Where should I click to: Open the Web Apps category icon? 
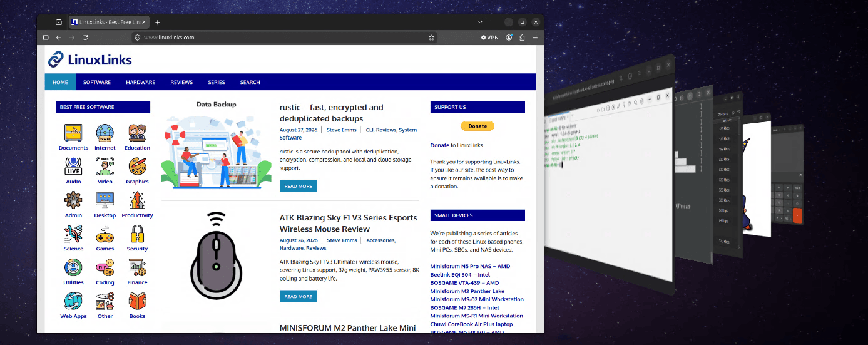(x=73, y=302)
